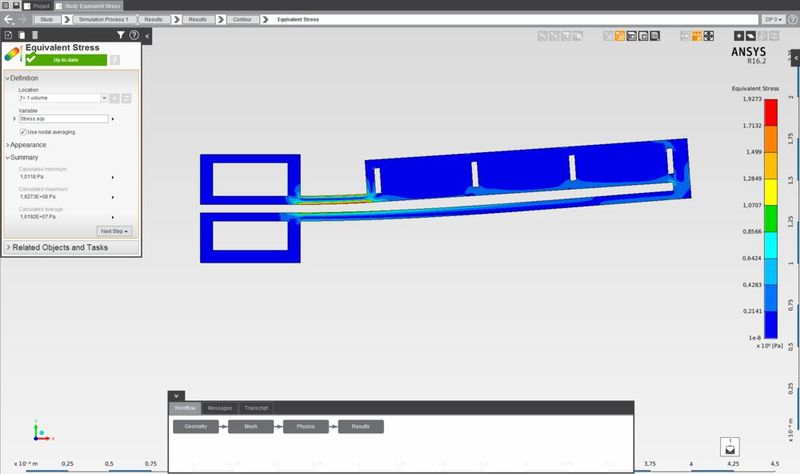Click the copy/paste icon in panel header

(21, 35)
